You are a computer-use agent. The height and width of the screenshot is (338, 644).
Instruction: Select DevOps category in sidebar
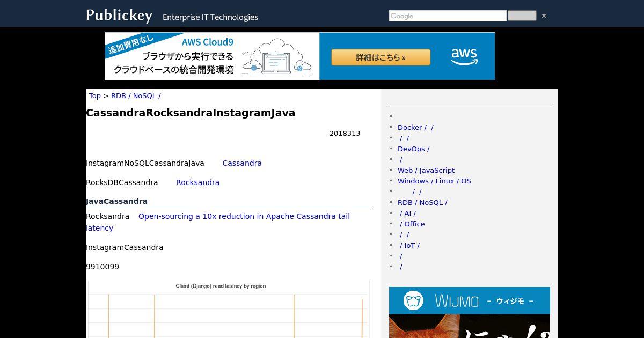pos(413,149)
